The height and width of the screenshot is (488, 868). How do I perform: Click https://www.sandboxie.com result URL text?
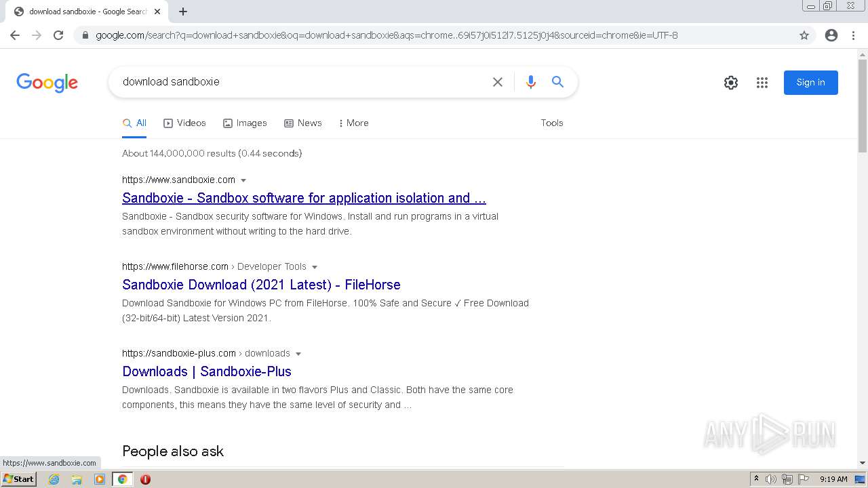click(178, 180)
